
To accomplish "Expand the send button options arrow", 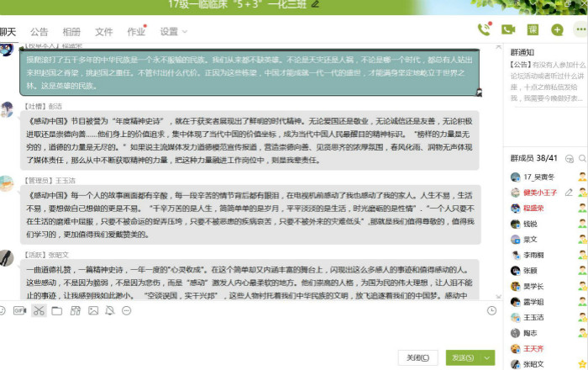I will (487, 357).
